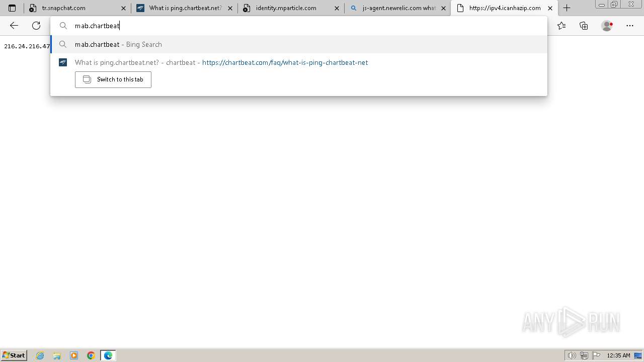Open volume control in system tray

point(572,355)
